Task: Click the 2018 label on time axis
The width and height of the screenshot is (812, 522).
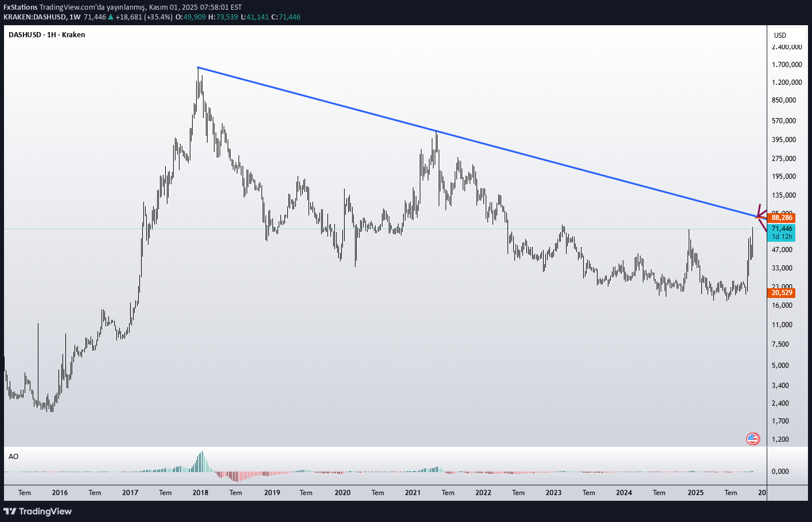Action: pyautogui.click(x=200, y=493)
